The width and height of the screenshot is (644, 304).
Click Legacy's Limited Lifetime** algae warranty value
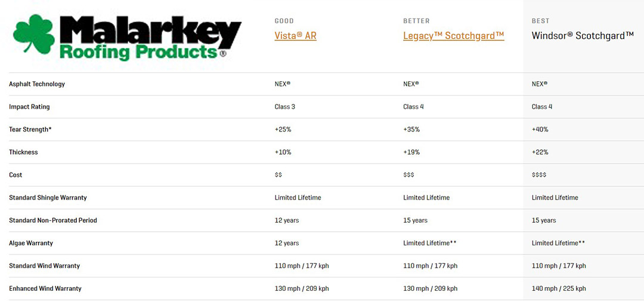(429, 243)
